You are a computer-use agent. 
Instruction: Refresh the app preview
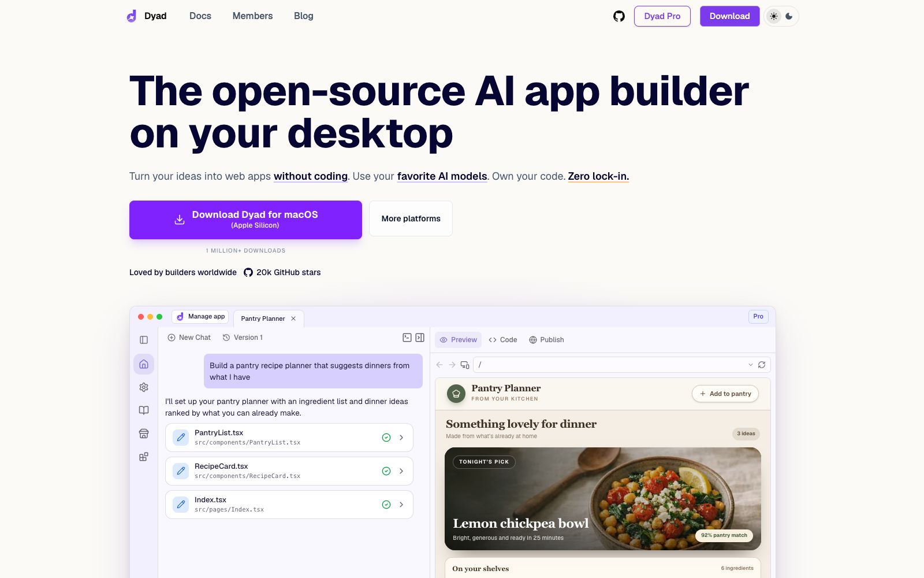[x=762, y=365]
